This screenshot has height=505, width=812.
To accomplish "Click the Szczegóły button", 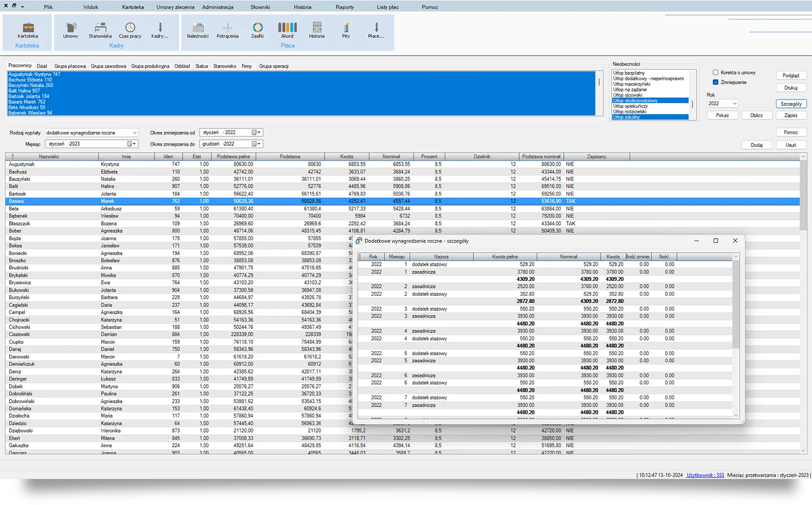I will click(791, 104).
